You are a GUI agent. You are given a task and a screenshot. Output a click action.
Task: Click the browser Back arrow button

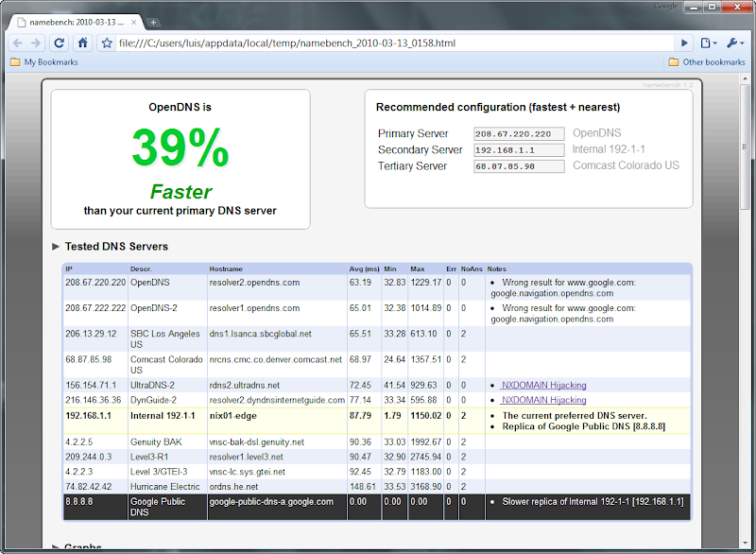click(x=17, y=43)
